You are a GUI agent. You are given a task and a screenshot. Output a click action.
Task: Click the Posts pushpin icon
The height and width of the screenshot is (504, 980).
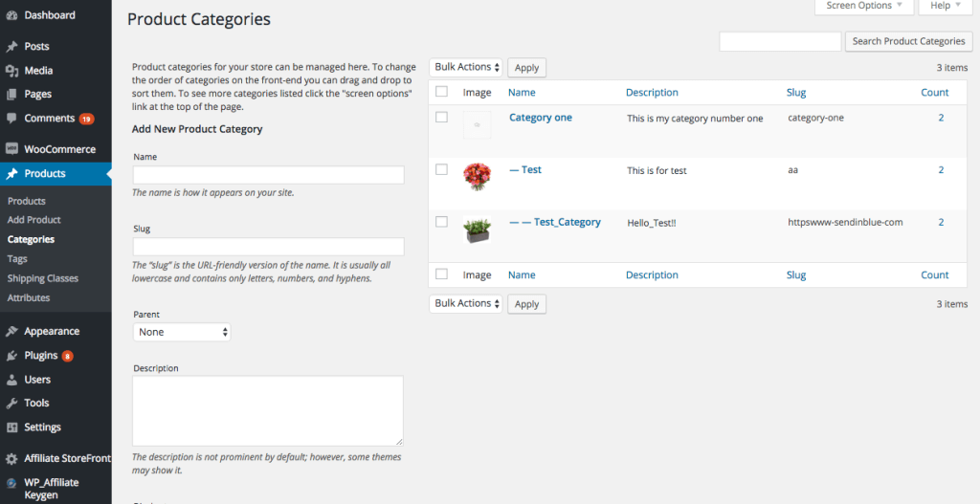pyautogui.click(x=11, y=46)
